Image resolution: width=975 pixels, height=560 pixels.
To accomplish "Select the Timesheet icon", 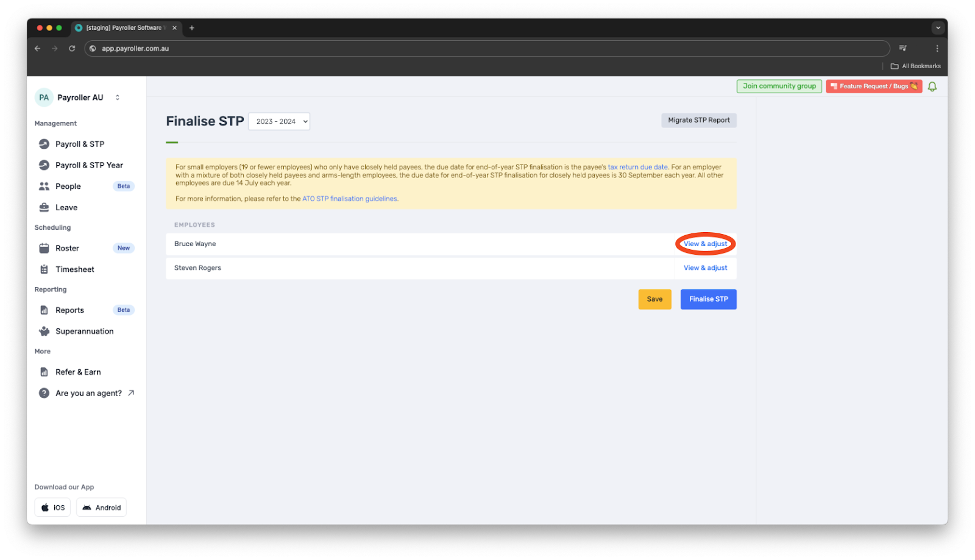I will click(43, 269).
